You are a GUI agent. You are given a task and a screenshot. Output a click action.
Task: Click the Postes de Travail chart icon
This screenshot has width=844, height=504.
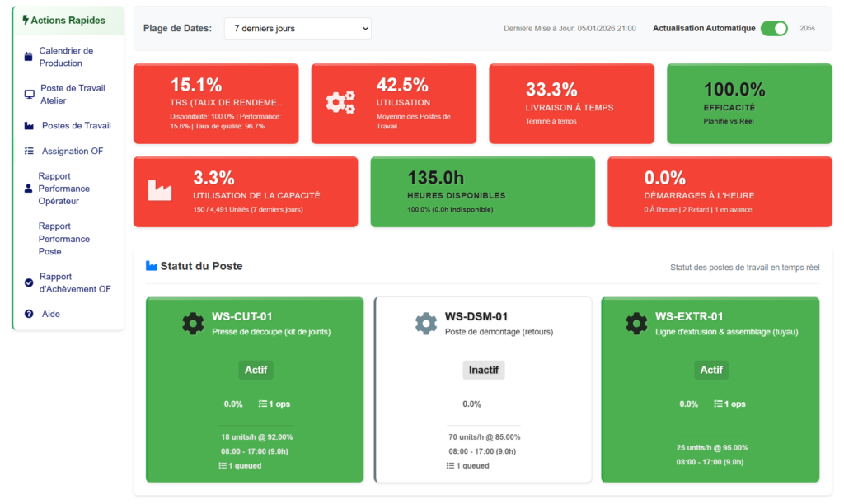[27, 126]
